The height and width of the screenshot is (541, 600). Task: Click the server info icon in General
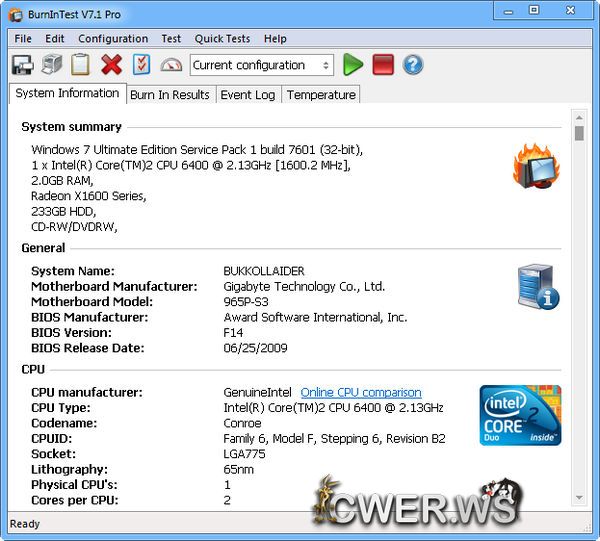538,287
